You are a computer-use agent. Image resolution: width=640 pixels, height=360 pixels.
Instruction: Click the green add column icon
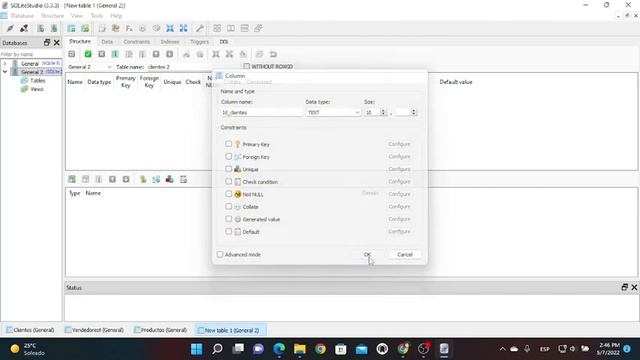point(115,54)
